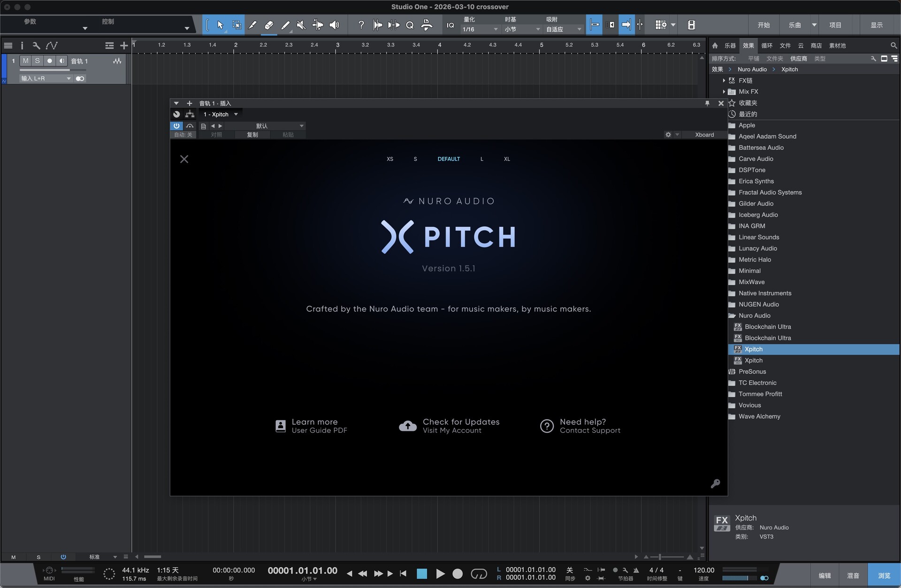
Task: Open the Native Instruments vendor folder
Action: (764, 293)
